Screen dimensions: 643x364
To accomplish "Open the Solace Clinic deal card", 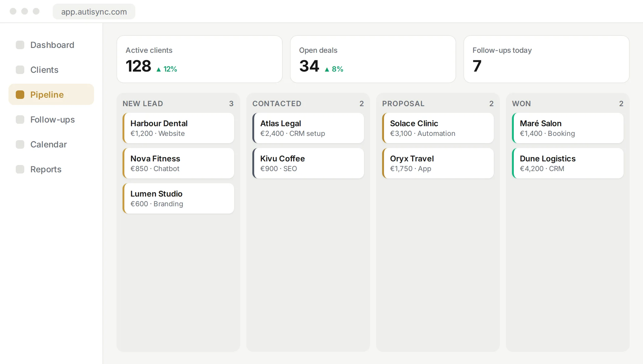I will 438,128.
